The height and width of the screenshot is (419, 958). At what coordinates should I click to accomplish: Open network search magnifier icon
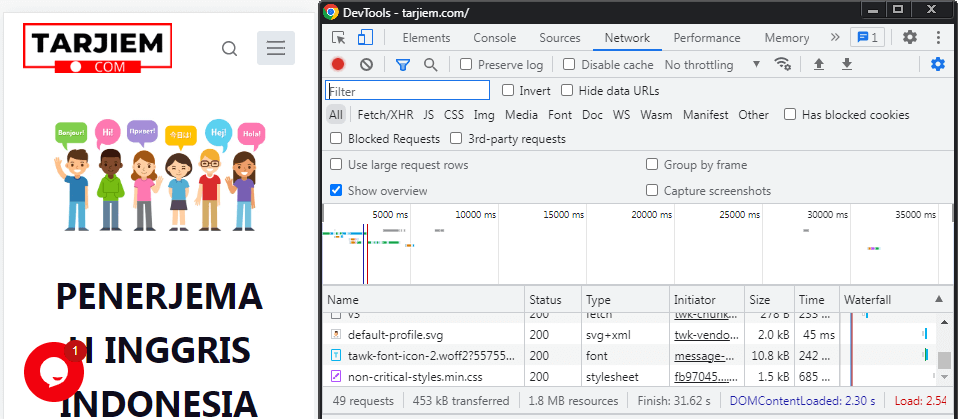430,64
